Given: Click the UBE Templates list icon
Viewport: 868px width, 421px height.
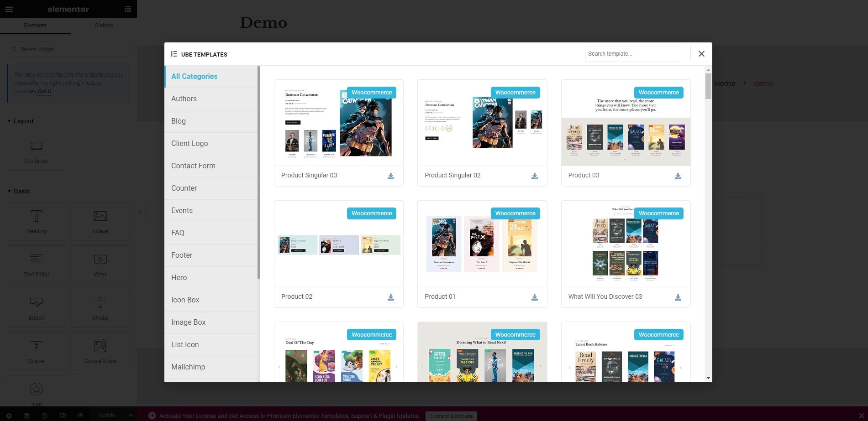Looking at the screenshot, I should 174,54.
